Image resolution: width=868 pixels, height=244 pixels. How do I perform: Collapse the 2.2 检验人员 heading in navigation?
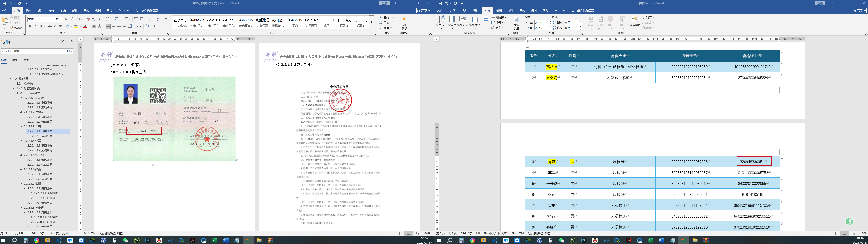10,79
